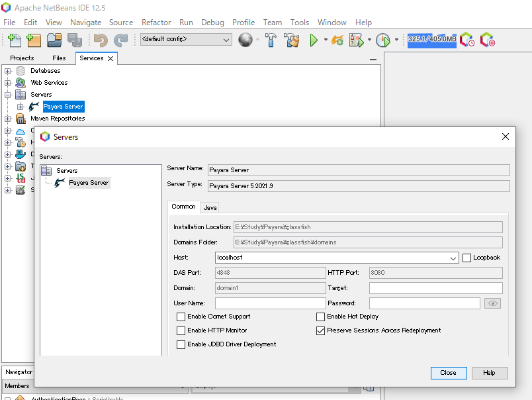
Task: Open the Window menu
Action: [332, 23]
